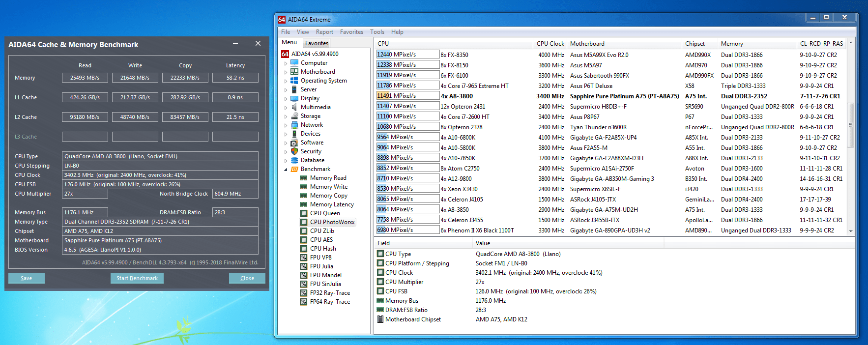This screenshot has width=868, height=345.
Task: Select the CPU Hash benchmark item
Action: (x=318, y=249)
